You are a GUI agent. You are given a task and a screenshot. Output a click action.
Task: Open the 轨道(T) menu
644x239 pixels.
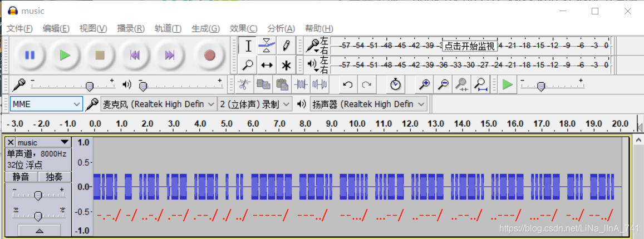coord(168,29)
